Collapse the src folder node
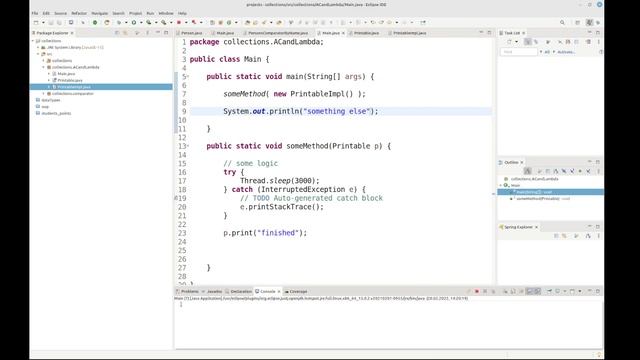This screenshot has width=640, height=360. pos(38,54)
